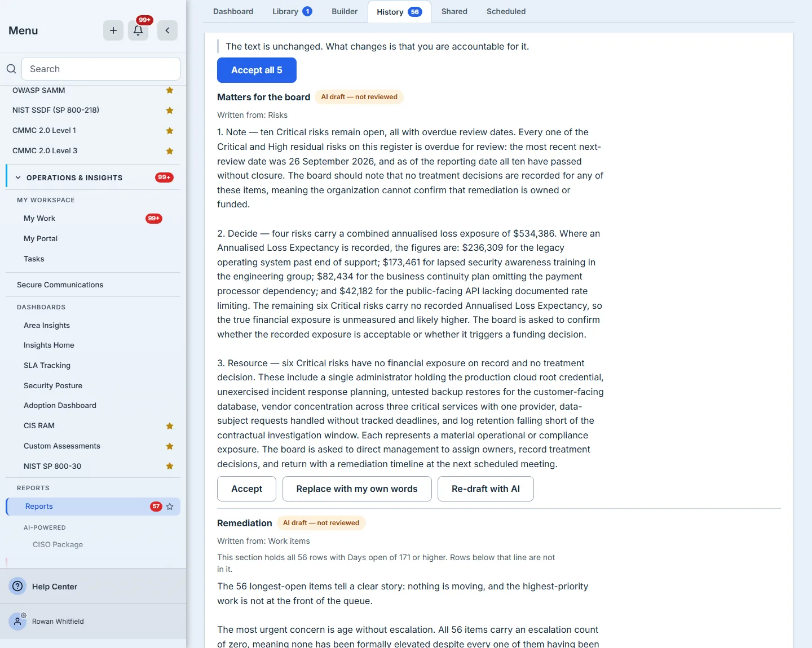Click the Remediation section heading
Viewport: 812px width, 648px height.
[245, 523]
